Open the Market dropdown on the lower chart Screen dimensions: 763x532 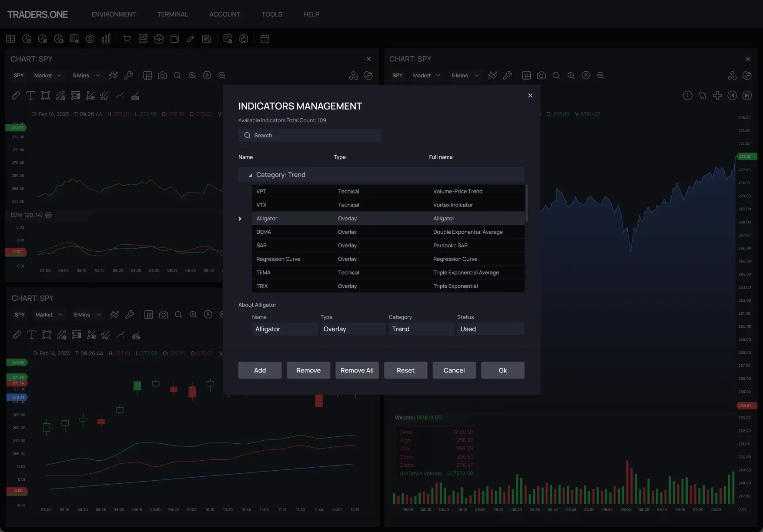(x=48, y=314)
